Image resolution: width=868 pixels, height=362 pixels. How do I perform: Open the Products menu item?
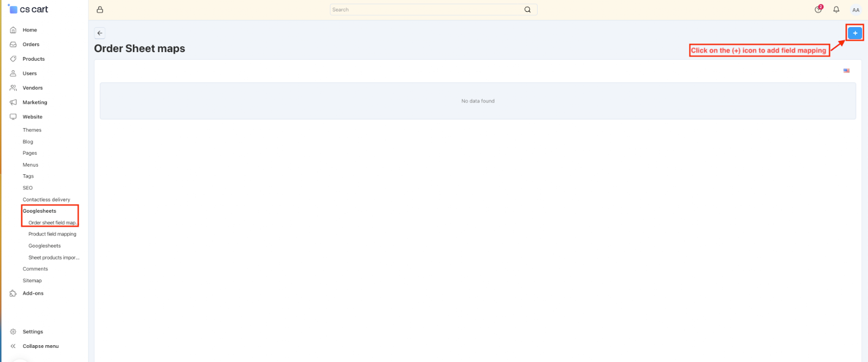(34, 59)
